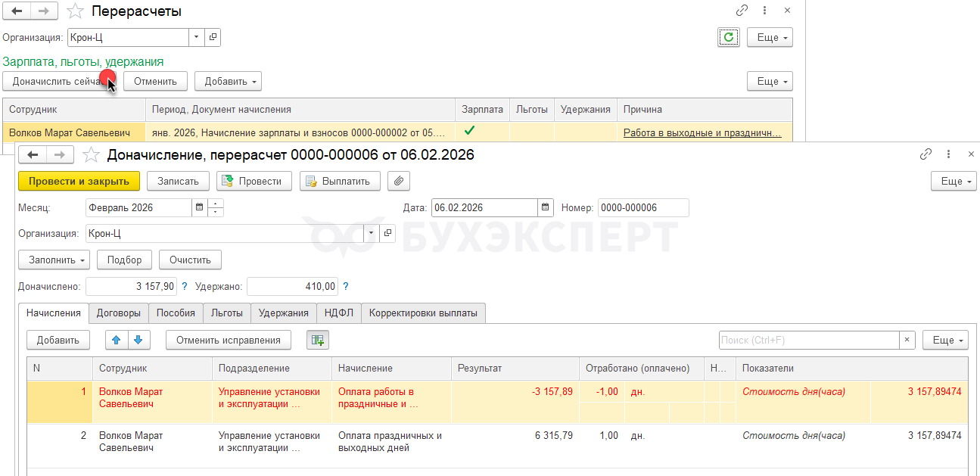Open top Еще menu in Перерасчеты
980x476 pixels.
770,37
